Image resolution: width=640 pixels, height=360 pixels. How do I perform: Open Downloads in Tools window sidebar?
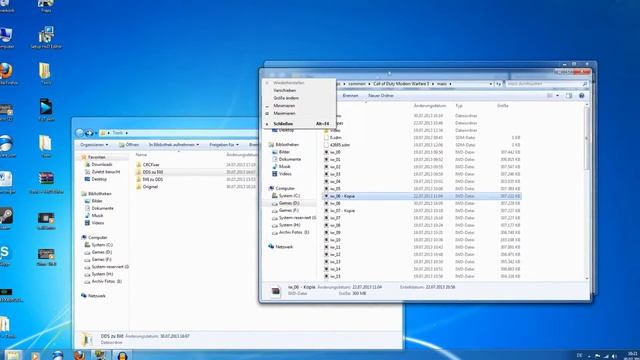102,164
